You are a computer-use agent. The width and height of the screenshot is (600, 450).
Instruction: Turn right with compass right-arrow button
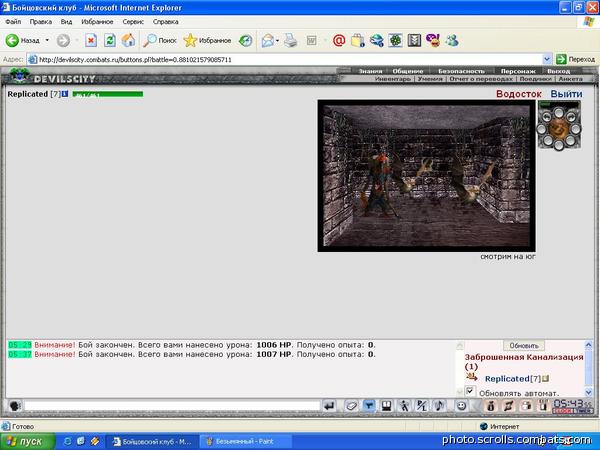tap(571, 117)
